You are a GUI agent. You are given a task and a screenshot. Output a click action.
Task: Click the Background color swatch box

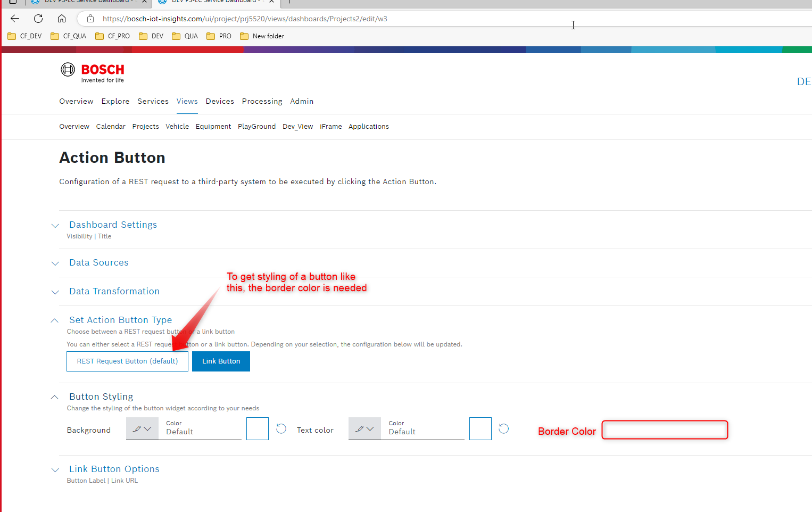point(258,429)
